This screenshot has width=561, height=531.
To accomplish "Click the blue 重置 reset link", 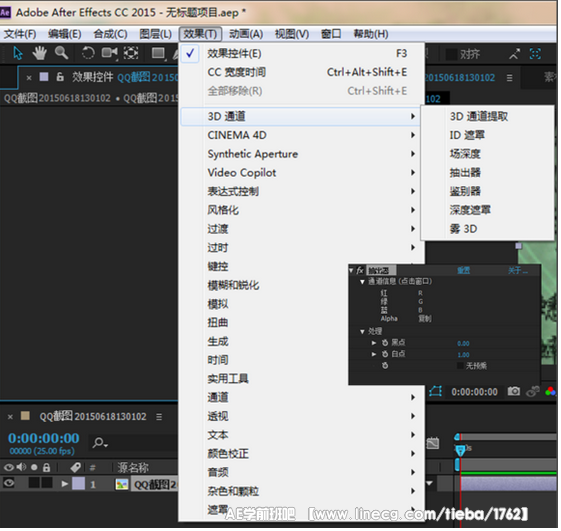I will click(x=464, y=271).
